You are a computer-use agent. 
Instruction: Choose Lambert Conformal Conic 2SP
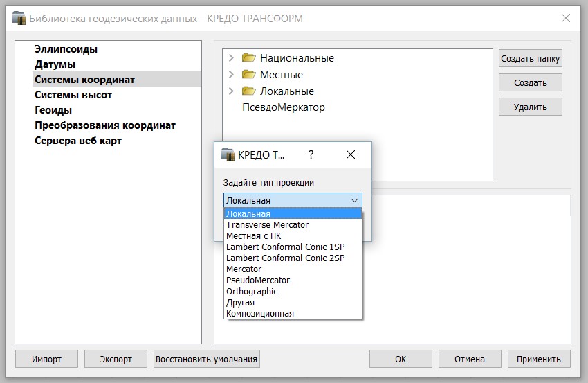tap(293, 258)
